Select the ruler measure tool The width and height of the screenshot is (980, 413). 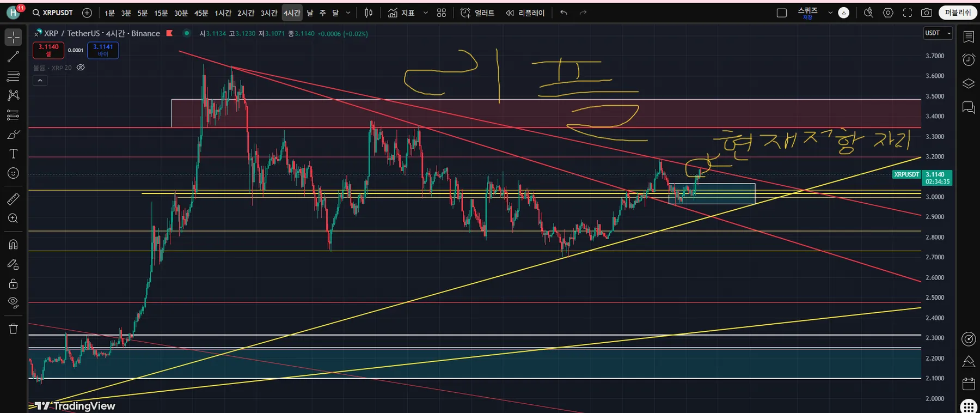[x=13, y=199]
